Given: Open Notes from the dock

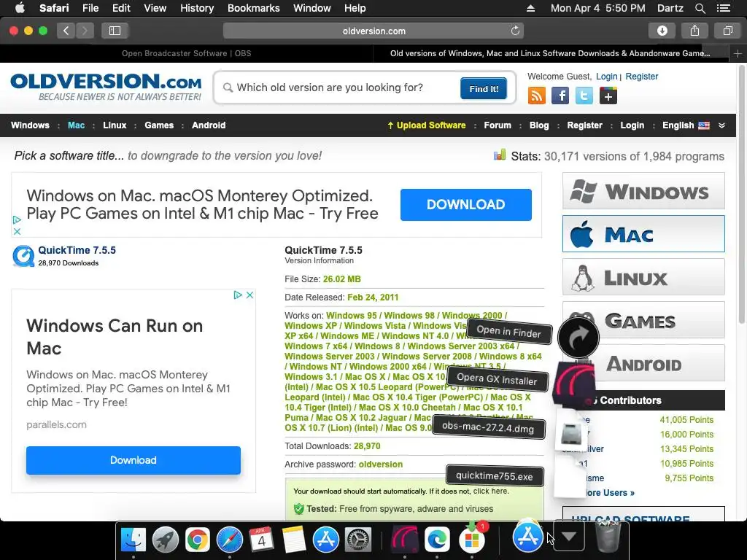Looking at the screenshot, I should click(x=293, y=539).
